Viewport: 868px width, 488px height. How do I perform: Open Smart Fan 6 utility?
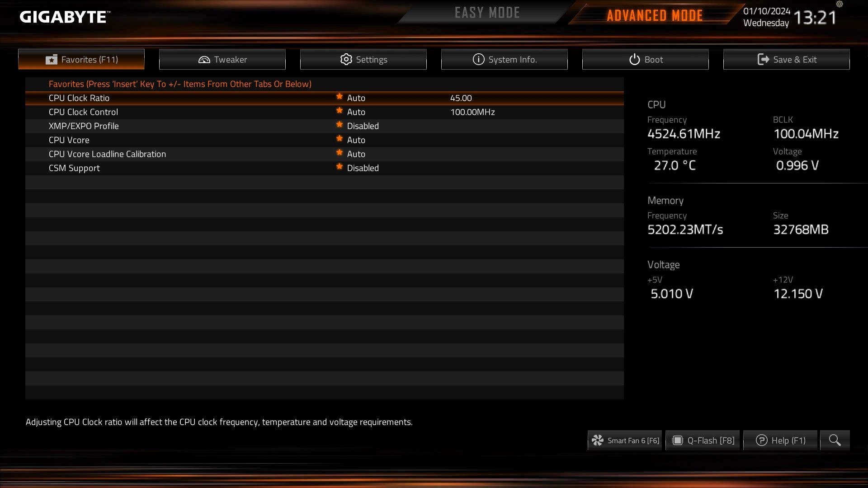625,440
